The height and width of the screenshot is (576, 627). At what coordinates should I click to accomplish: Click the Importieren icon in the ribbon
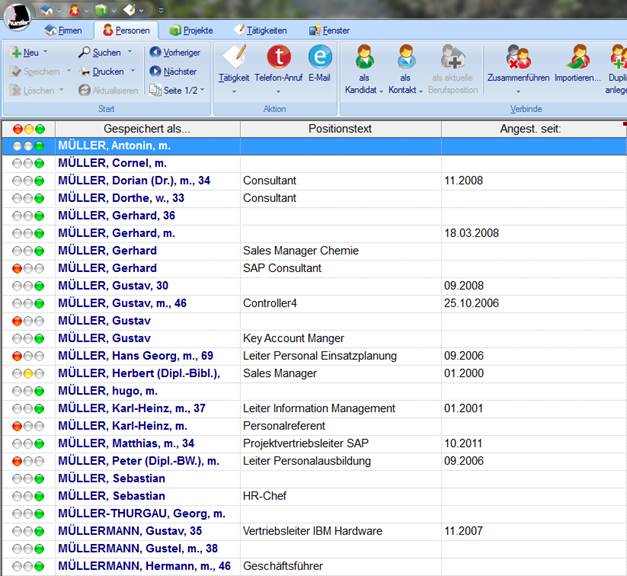pos(578,58)
